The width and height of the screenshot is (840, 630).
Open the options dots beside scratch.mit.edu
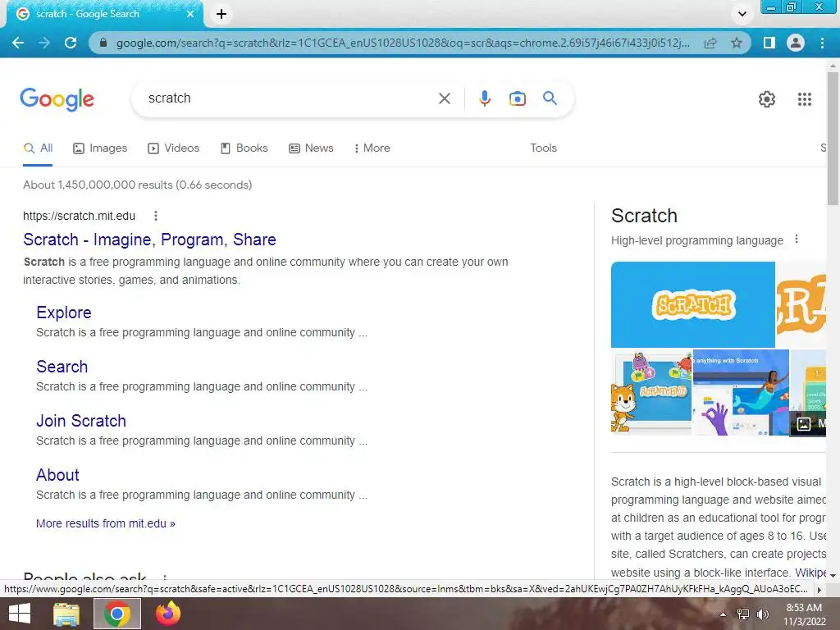point(155,216)
